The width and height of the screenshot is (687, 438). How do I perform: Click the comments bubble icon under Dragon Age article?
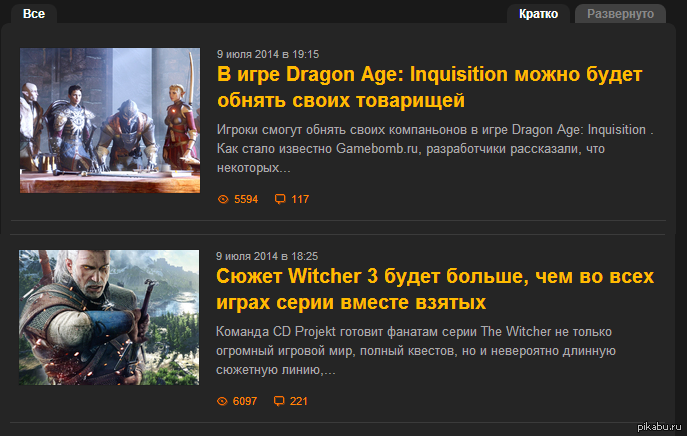pyautogui.click(x=280, y=199)
